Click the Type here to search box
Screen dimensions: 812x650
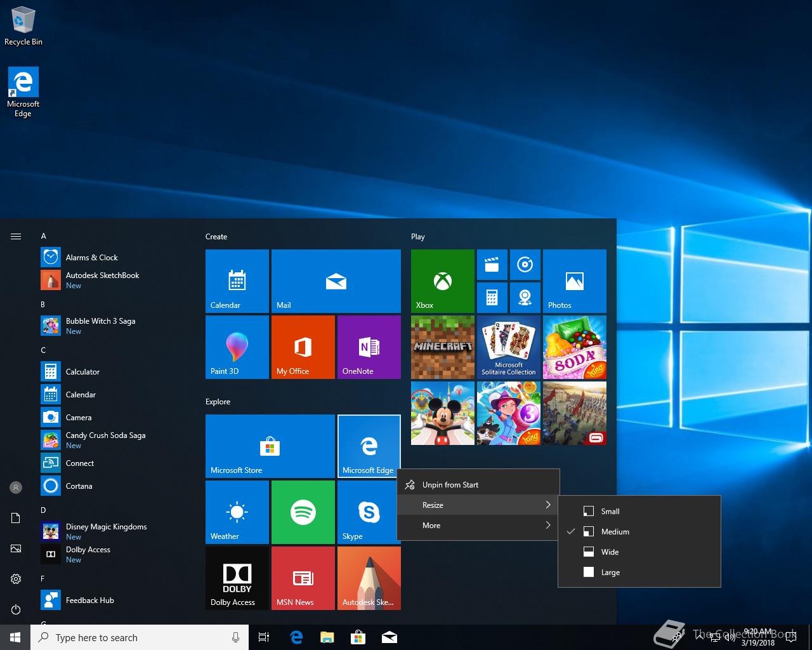140,637
